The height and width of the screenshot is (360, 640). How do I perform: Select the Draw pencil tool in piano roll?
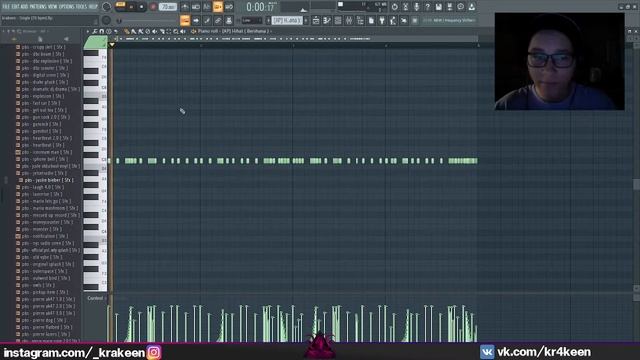click(x=127, y=31)
